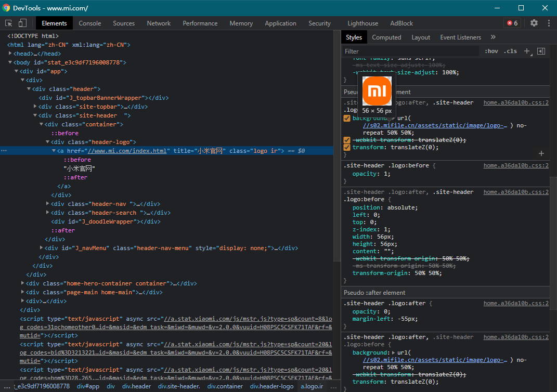557x392 pixels.
Task: Expand the site-topbar div node
Action: pos(35,107)
